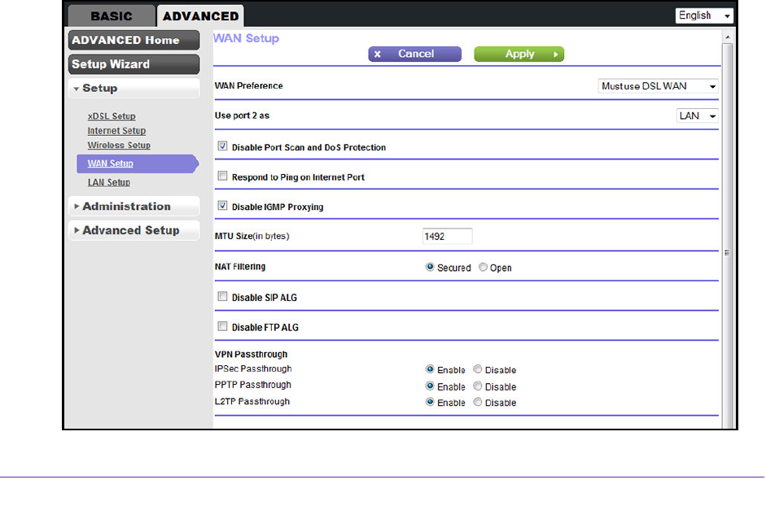Check the Disable SIP ALG box
This screenshot has width=766, height=532.
pyautogui.click(x=222, y=298)
